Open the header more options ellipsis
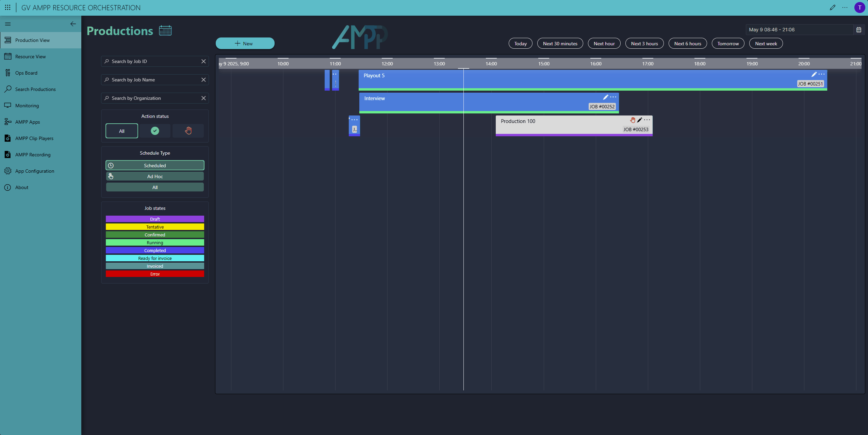 click(x=845, y=7)
